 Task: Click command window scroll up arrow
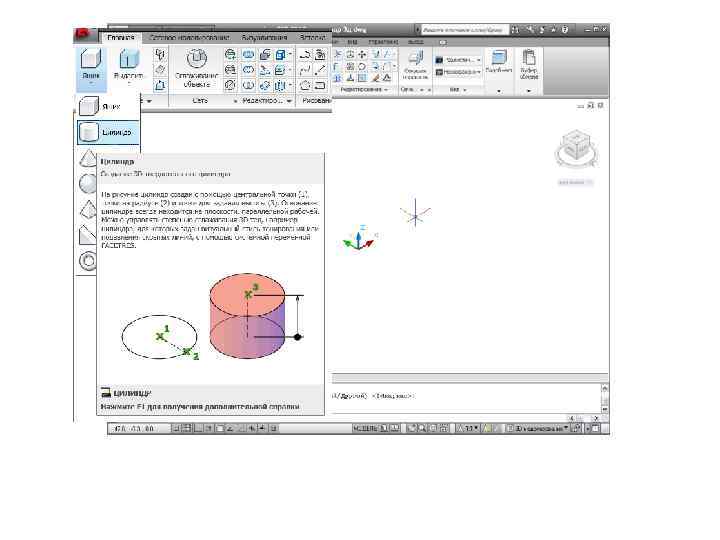(x=605, y=388)
